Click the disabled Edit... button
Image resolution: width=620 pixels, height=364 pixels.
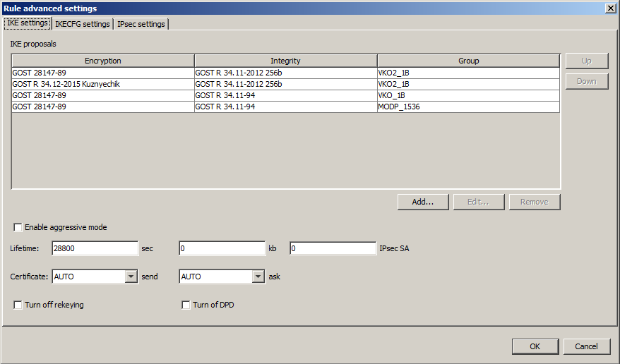pyautogui.click(x=479, y=202)
